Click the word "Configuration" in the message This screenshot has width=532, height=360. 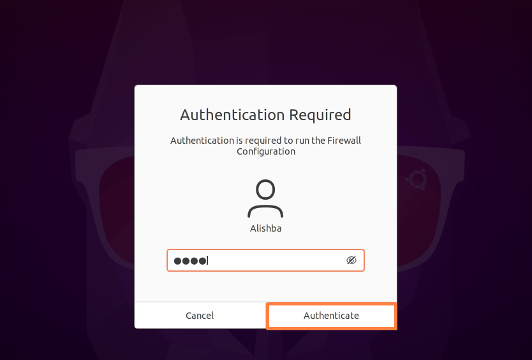pyautogui.click(x=266, y=151)
